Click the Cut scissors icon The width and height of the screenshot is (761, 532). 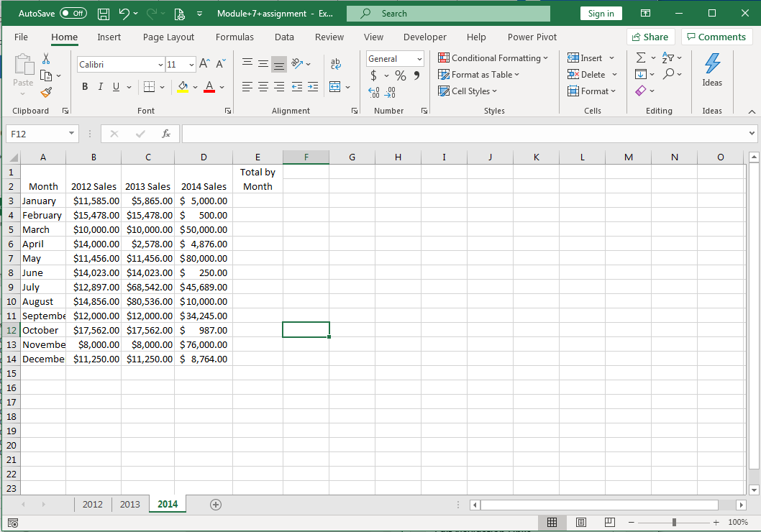coord(46,59)
